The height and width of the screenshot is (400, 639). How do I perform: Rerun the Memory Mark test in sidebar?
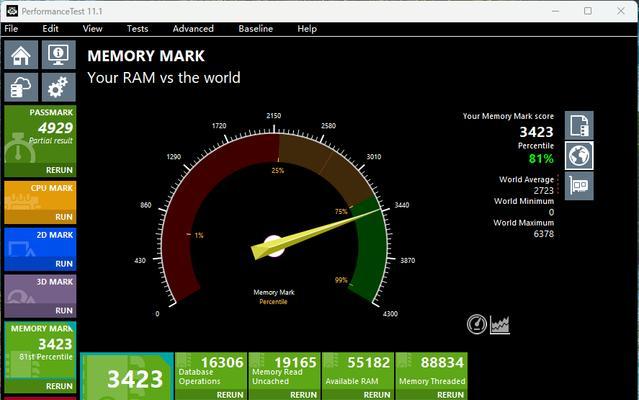(x=59, y=386)
